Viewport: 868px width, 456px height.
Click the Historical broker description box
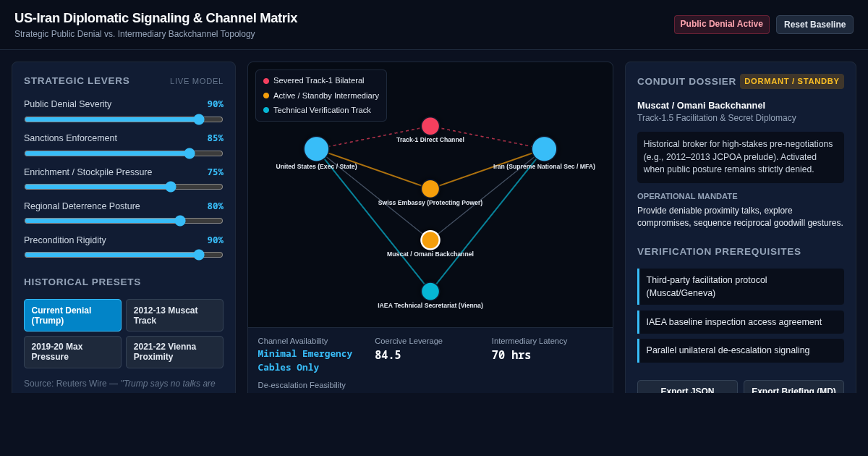(741, 157)
